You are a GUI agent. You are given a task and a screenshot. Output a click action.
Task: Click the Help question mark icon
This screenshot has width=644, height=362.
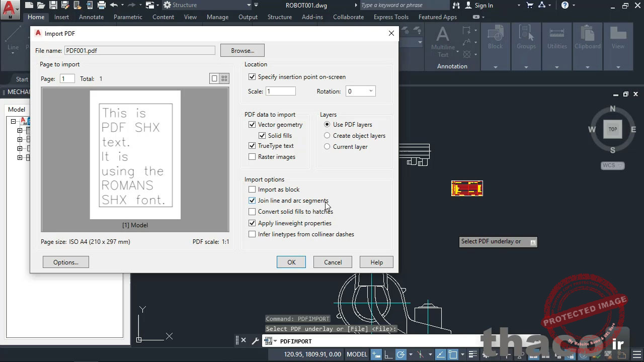(x=565, y=5)
